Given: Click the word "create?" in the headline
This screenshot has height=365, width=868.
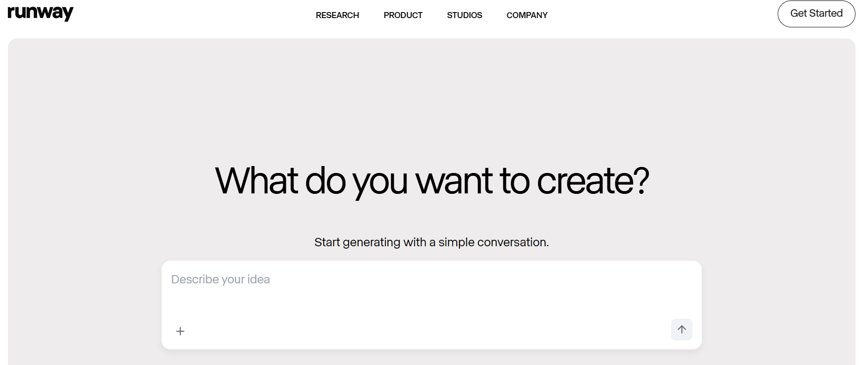Looking at the screenshot, I should [x=593, y=181].
